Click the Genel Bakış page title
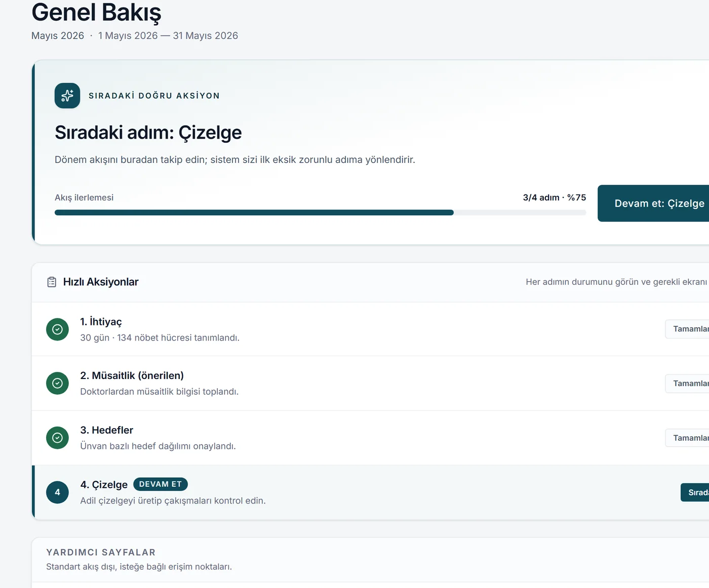This screenshot has height=588, width=709. point(96,12)
